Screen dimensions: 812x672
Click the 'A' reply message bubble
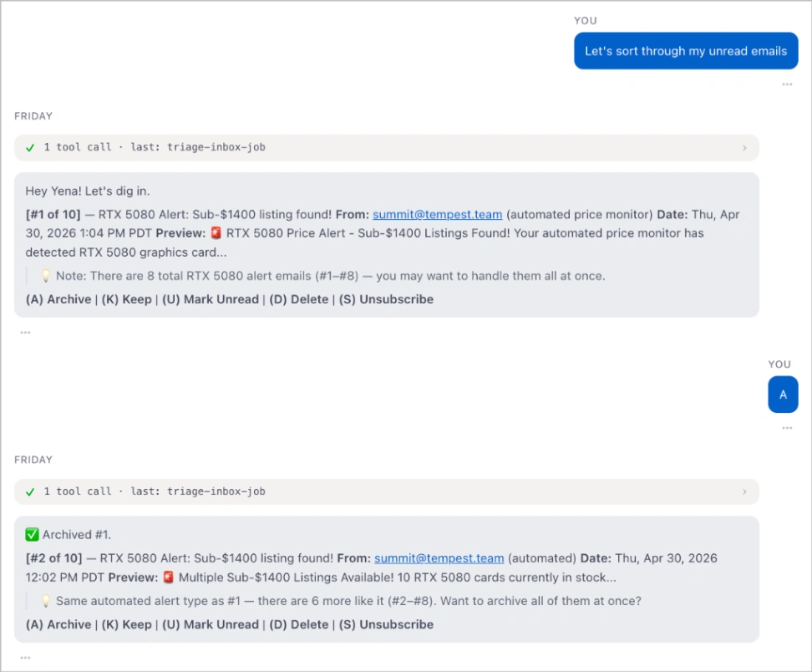[x=783, y=395]
